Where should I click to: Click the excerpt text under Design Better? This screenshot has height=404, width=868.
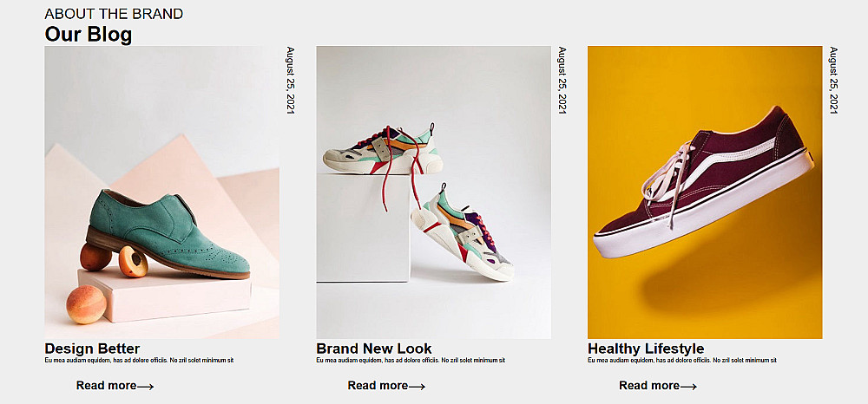tap(139, 361)
